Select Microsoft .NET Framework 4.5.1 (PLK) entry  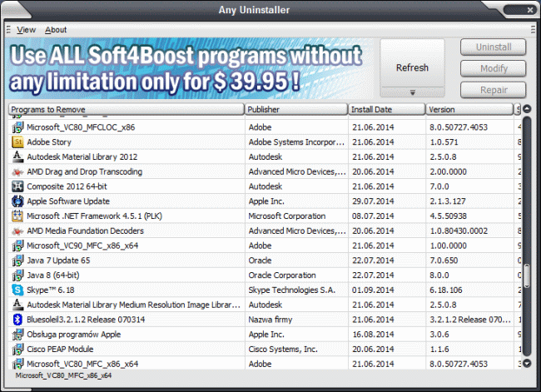pyautogui.click(x=265, y=216)
